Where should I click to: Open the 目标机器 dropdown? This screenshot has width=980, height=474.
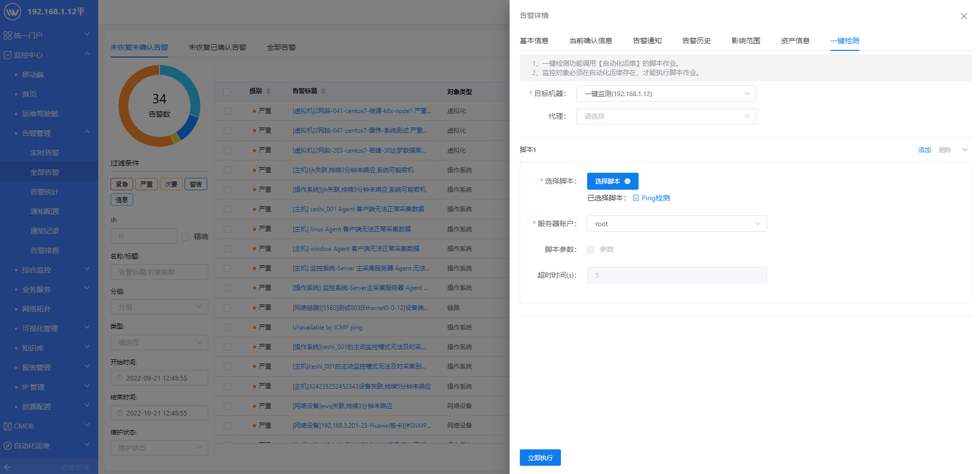tap(666, 94)
